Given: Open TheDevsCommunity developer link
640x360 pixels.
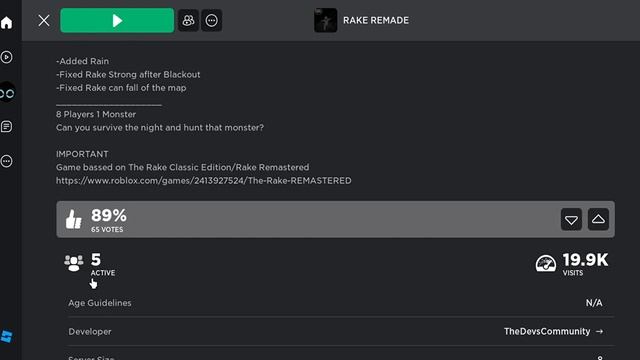Looking at the screenshot, I should tap(547, 331).
